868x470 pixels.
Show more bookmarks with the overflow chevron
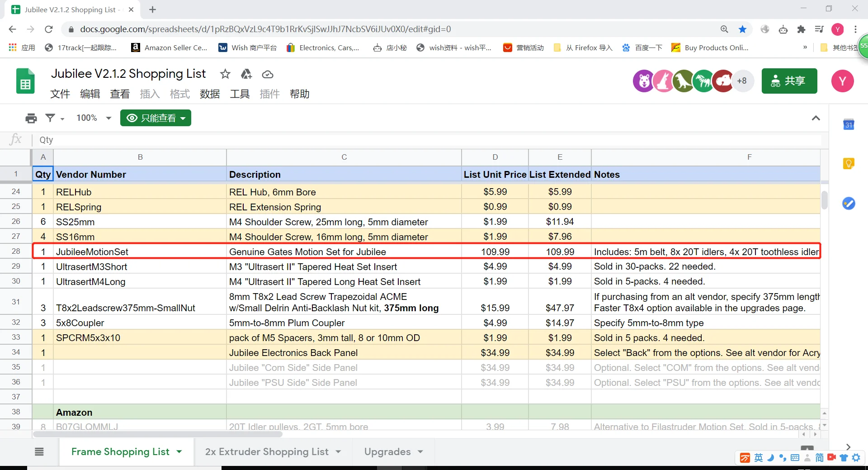pos(805,47)
